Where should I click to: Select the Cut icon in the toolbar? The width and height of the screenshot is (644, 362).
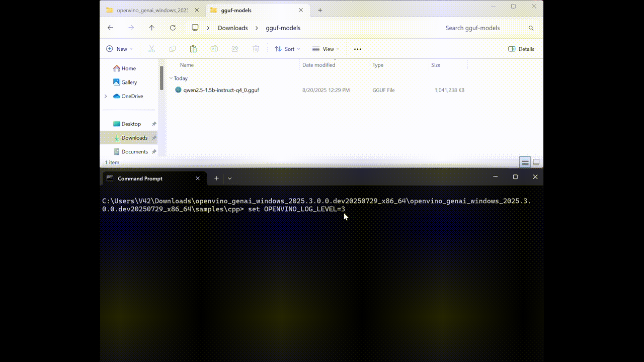tap(151, 49)
